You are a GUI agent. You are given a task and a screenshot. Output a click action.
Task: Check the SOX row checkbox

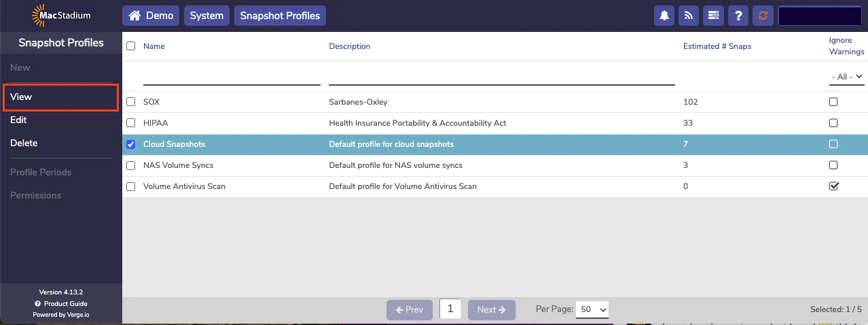[x=131, y=102]
